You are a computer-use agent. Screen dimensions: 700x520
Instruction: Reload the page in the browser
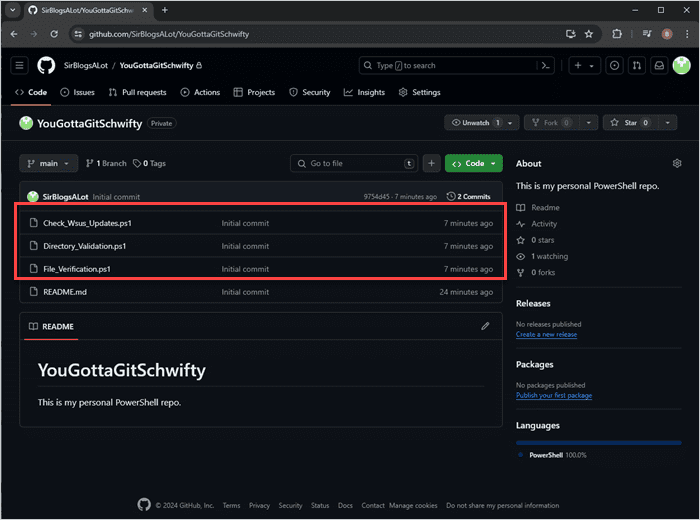point(54,34)
